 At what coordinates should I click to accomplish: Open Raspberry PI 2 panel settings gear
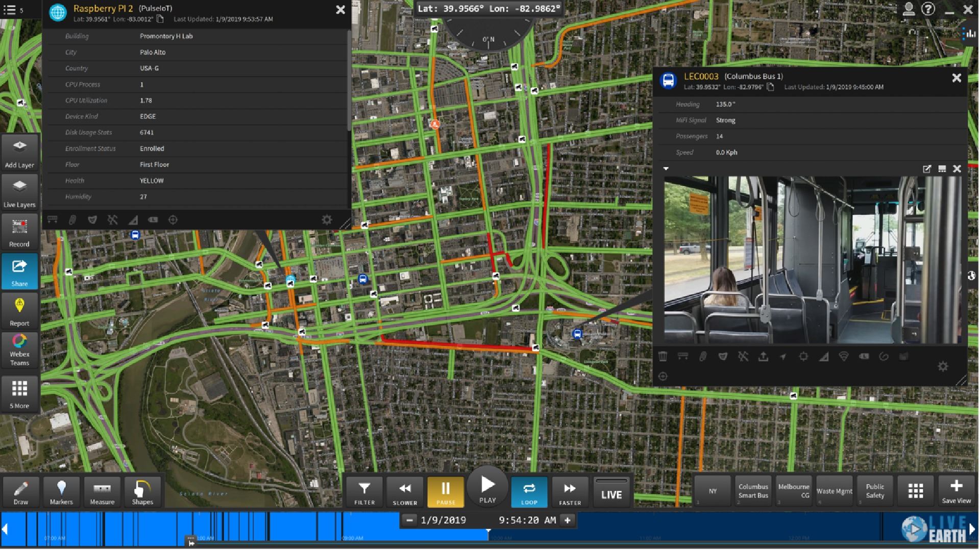(x=327, y=220)
